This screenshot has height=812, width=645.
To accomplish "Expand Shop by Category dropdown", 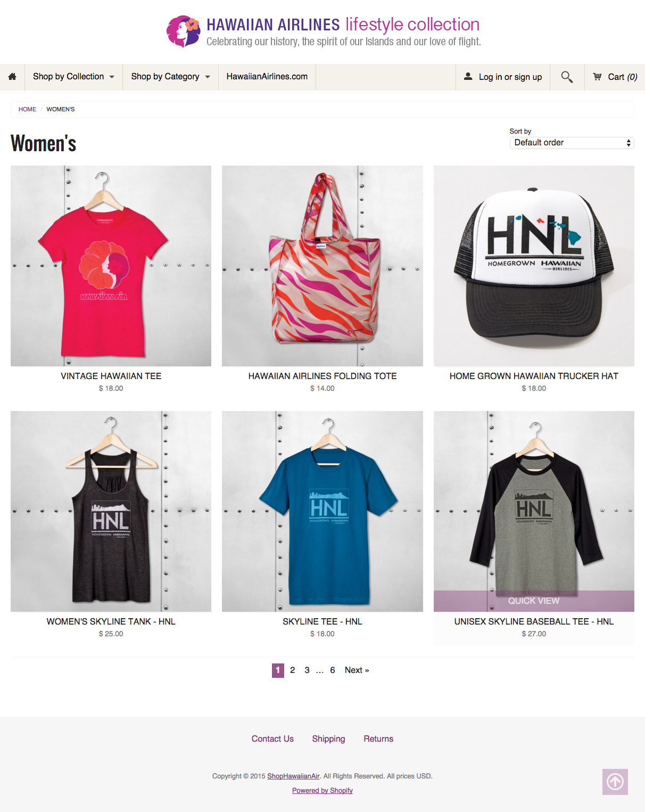I will click(170, 77).
